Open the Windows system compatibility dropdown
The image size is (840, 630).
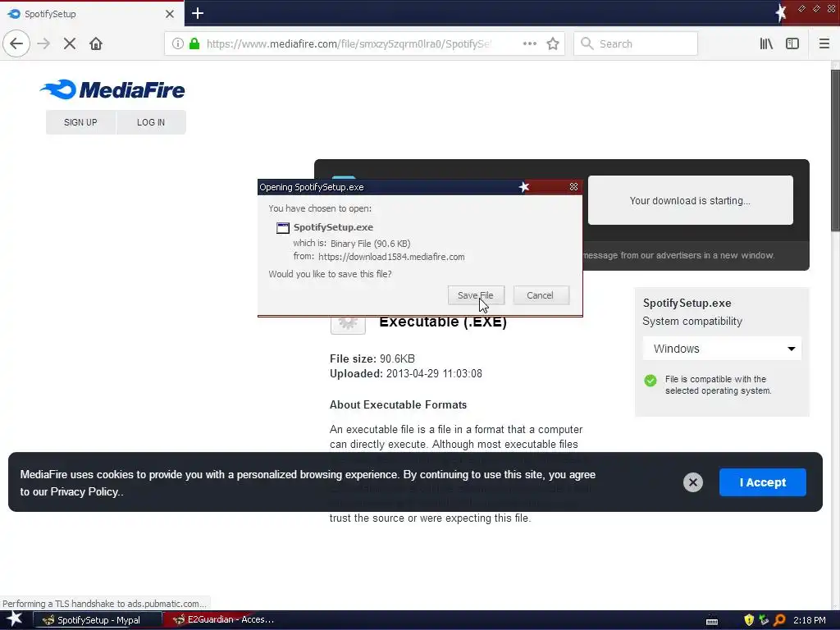[722, 349]
